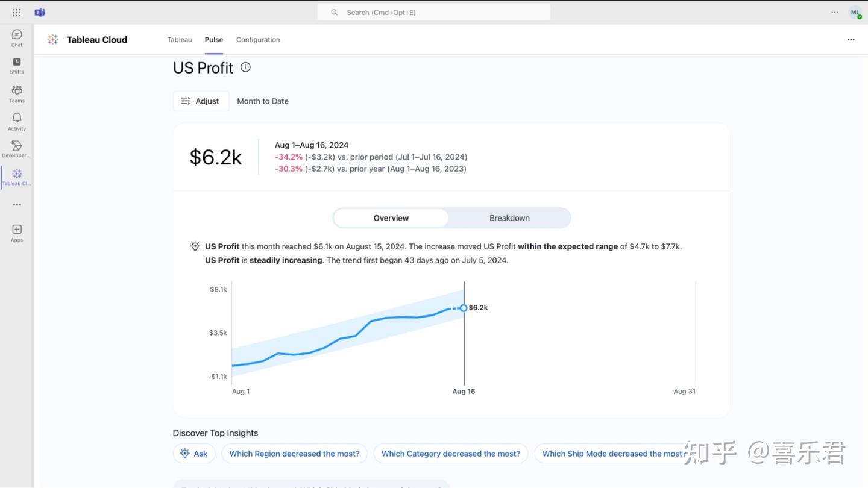Open the Activity bell icon
Image resolution: width=868 pixels, height=488 pixels.
pos(17,121)
